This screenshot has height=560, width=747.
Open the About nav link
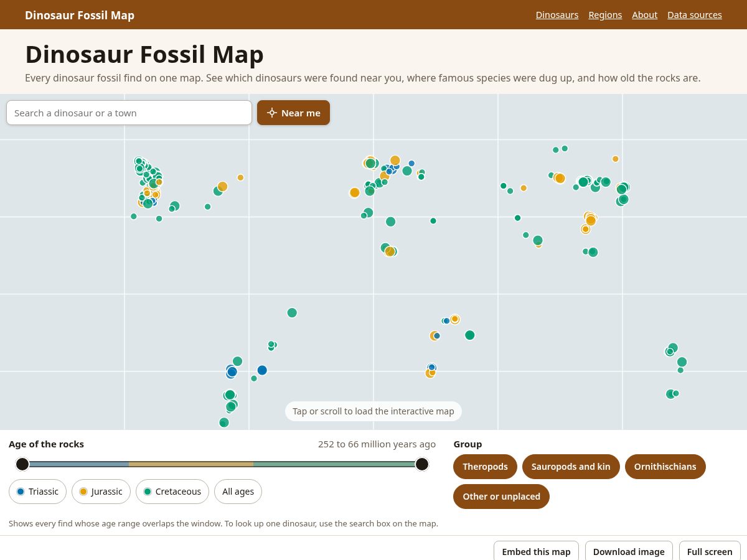pos(644,15)
